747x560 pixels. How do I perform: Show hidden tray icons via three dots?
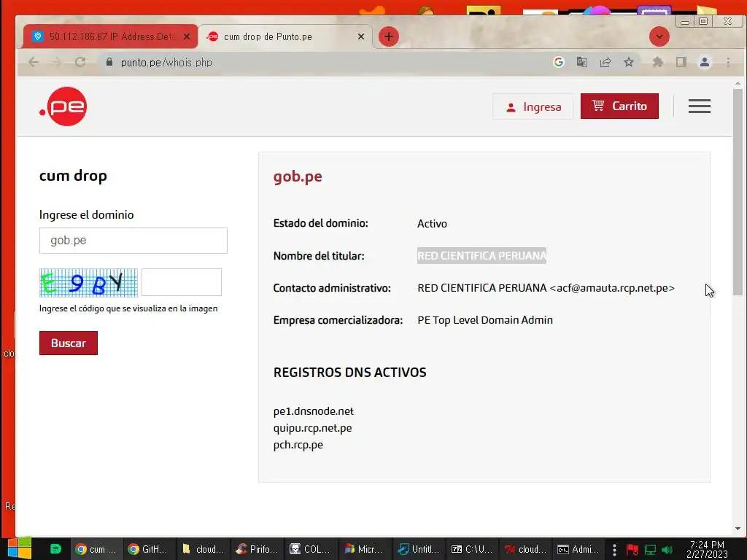pyautogui.click(x=614, y=550)
